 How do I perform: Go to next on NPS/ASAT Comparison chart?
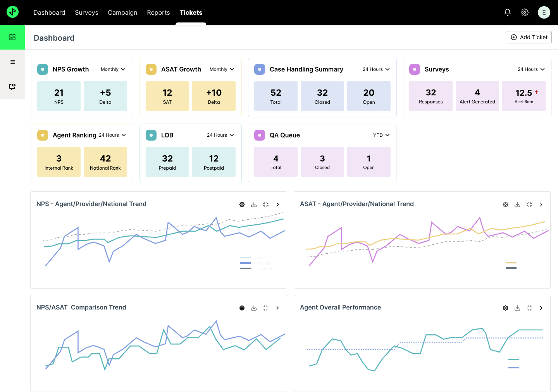(x=277, y=308)
